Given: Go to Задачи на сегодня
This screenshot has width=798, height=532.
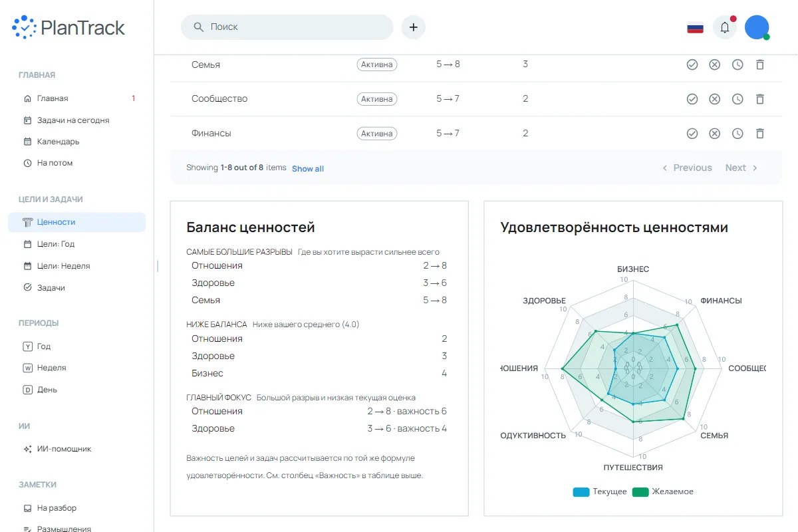Looking at the screenshot, I should [76, 120].
